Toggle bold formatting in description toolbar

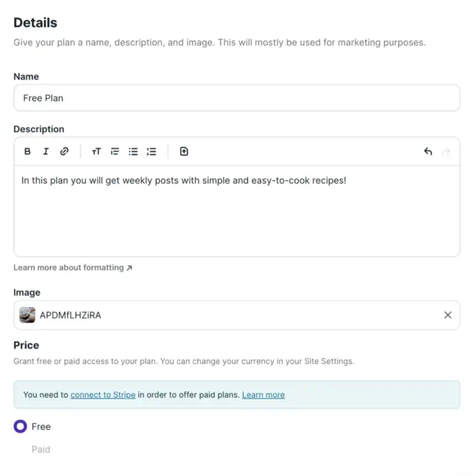(x=27, y=151)
